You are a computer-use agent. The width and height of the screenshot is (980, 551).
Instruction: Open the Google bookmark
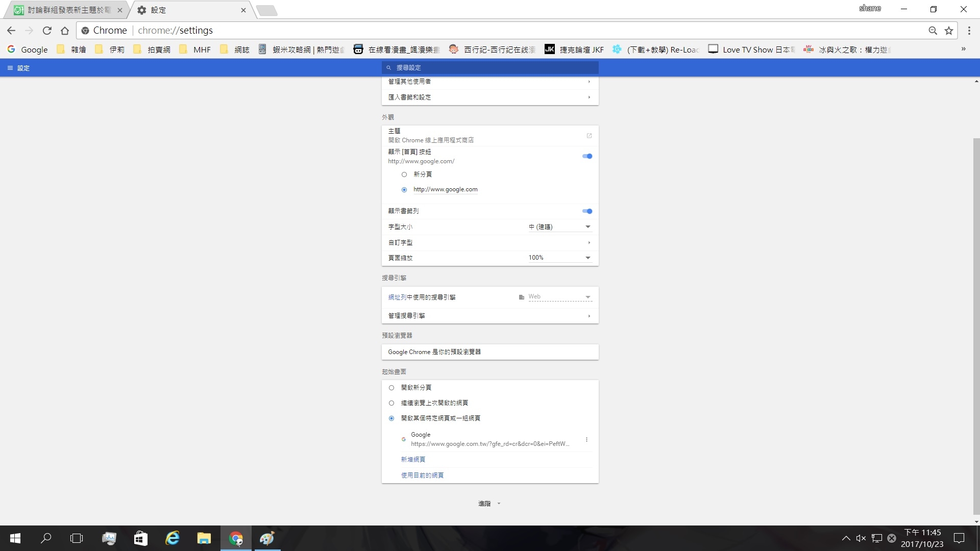click(28, 49)
